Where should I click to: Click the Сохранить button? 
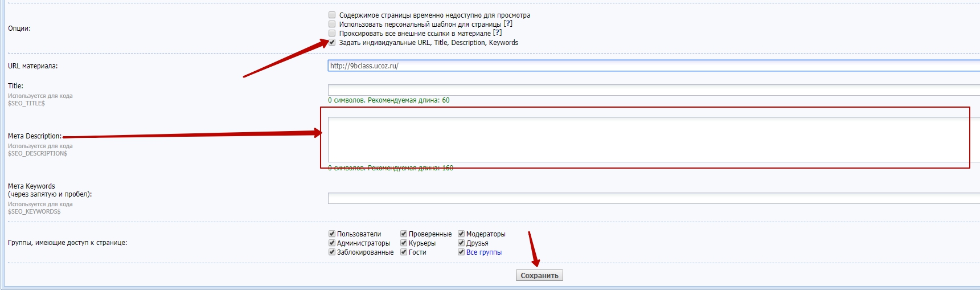[539, 275]
